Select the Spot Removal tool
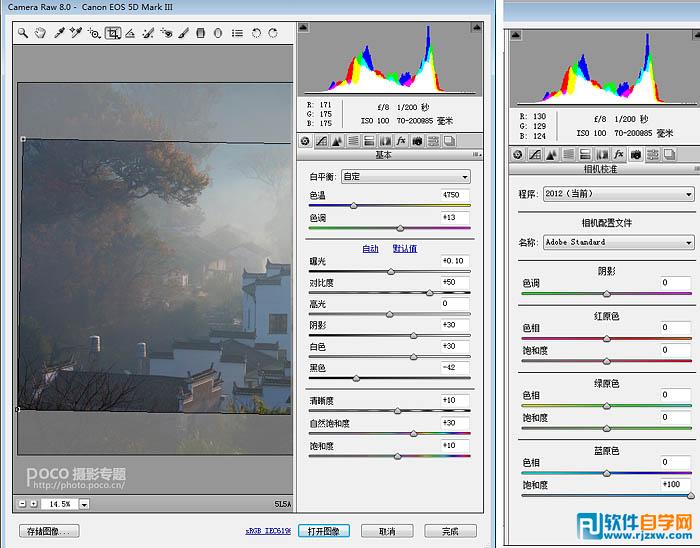Viewport: 700px width, 548px height. tap(148, 33)
